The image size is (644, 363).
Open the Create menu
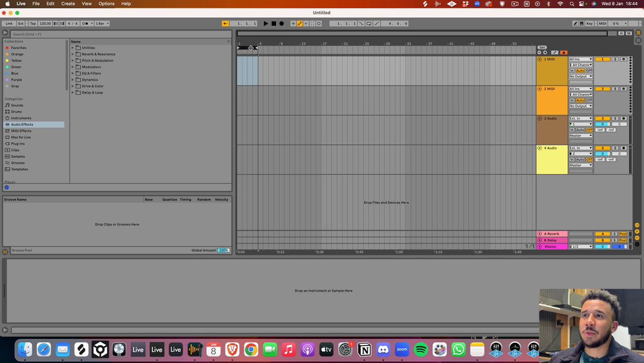coord(68,4)
